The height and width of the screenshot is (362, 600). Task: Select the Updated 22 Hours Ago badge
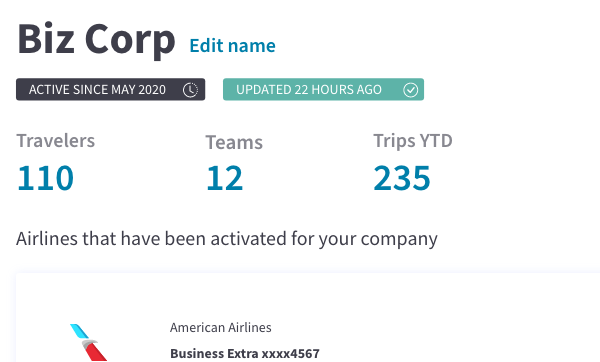tap(323, 90)
